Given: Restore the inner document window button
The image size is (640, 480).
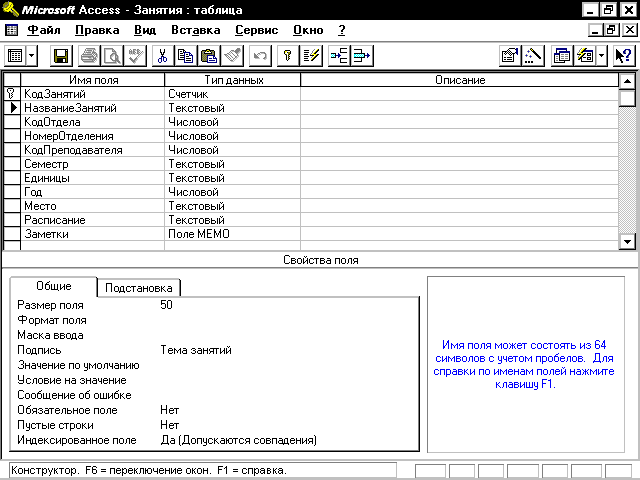Looking at the screenshot, I should [x=611, y=30].
